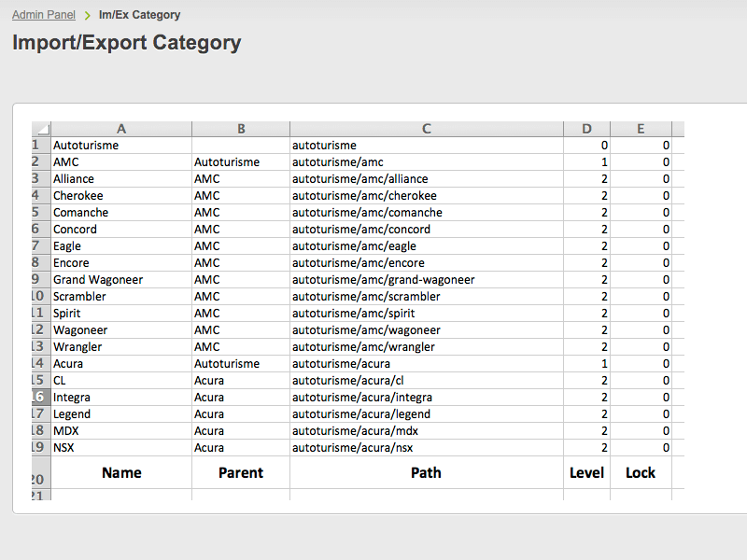Click the 'Cherokee' cell
This screenshot has width=747, height=560.
[121, 196]
